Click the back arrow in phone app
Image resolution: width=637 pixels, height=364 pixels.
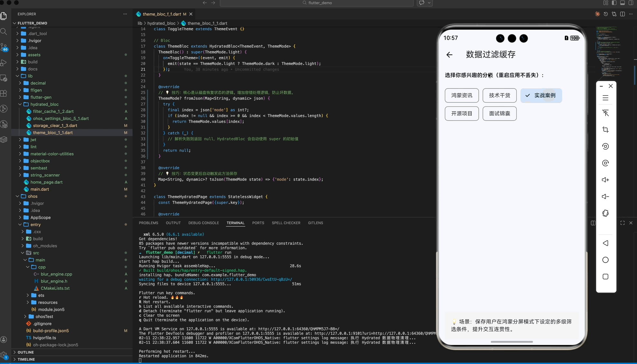coord(449,55)
